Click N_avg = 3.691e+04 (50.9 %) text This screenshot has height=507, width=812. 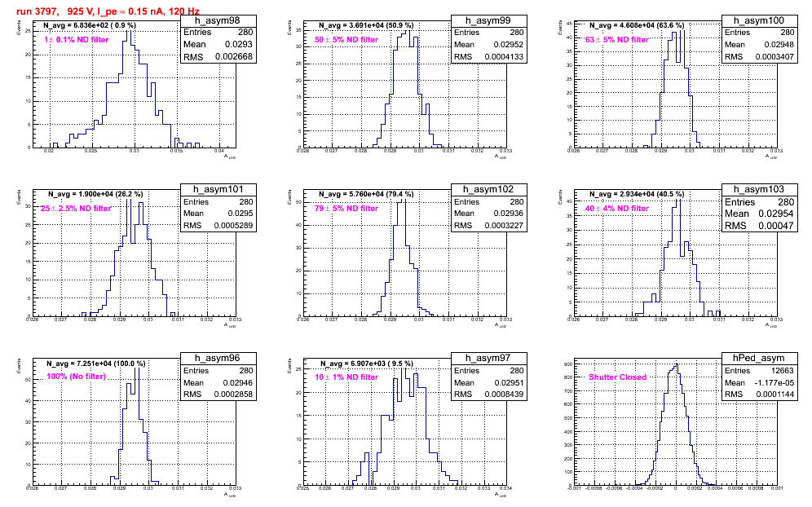point(366,25)
